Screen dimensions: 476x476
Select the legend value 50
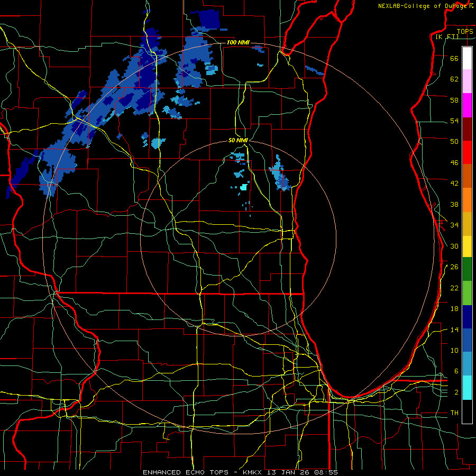(x=454, y=141)
